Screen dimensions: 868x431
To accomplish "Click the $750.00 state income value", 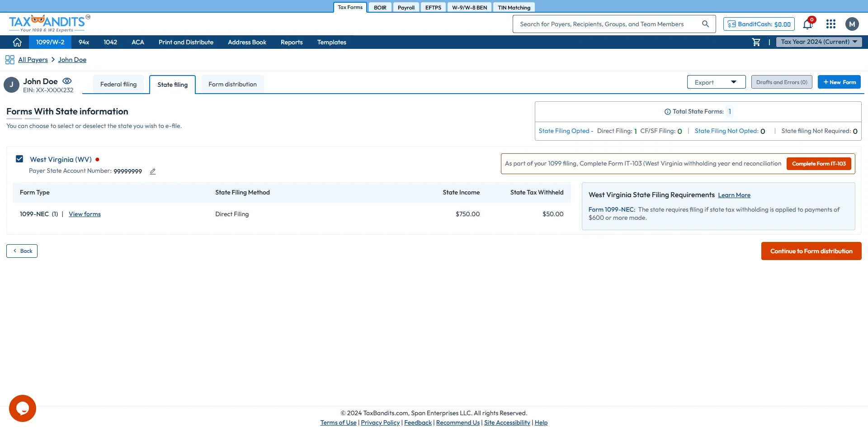I will click(x=467, y=214).
